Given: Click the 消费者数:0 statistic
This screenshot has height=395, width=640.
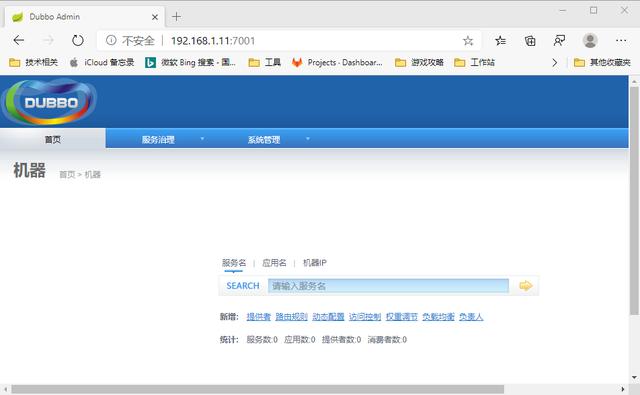Looking at the screenshot, I should click(x=387, y=340).
